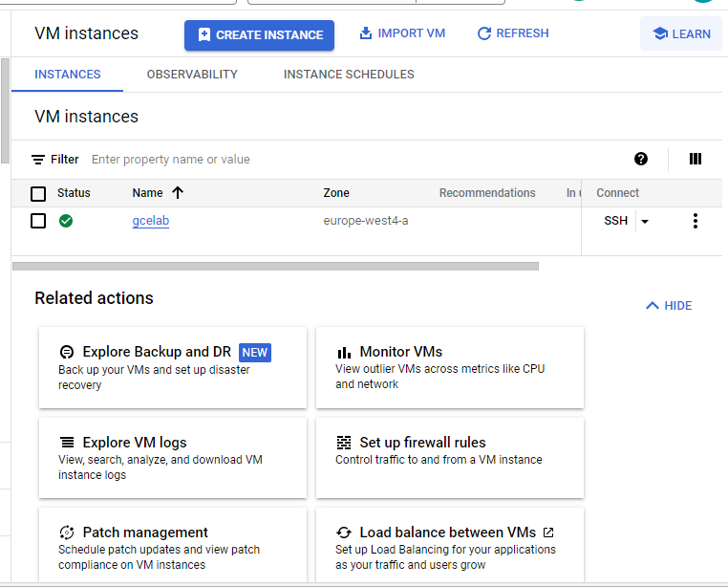Open filter help question mark icon
This screenshot has width=728, height=587.
(641, 159)
